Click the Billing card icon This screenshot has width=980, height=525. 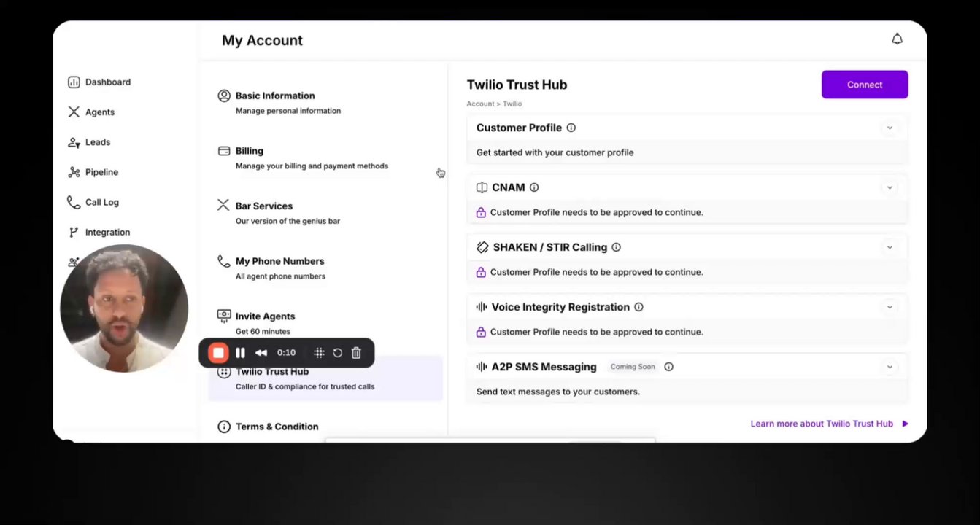coord(224,151)
